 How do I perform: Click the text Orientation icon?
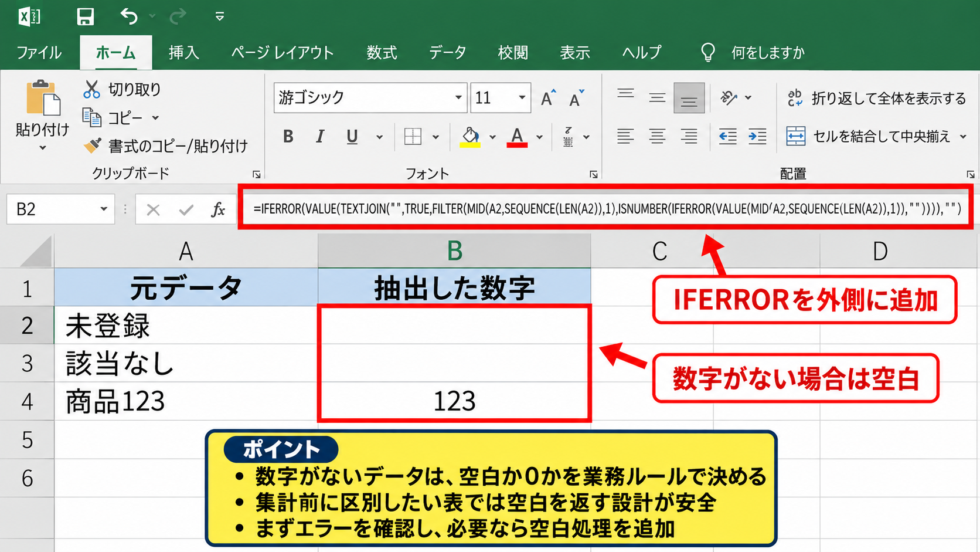point(729,97)
